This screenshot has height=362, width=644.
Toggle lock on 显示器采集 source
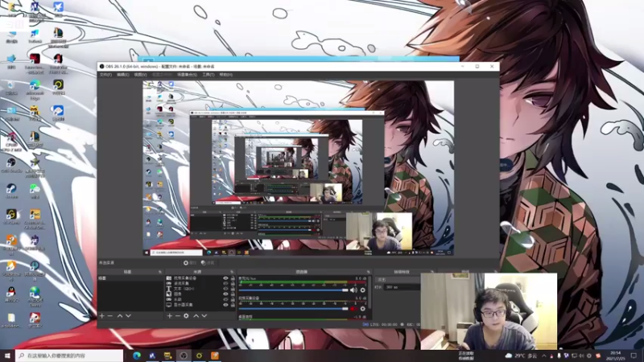[x=233, y=305]
